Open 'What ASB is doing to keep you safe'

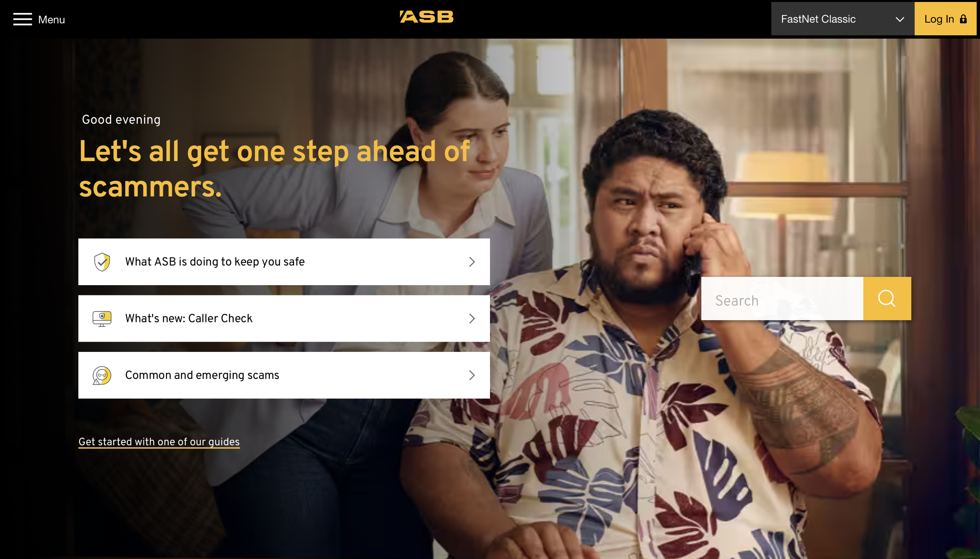pos(284,262)
